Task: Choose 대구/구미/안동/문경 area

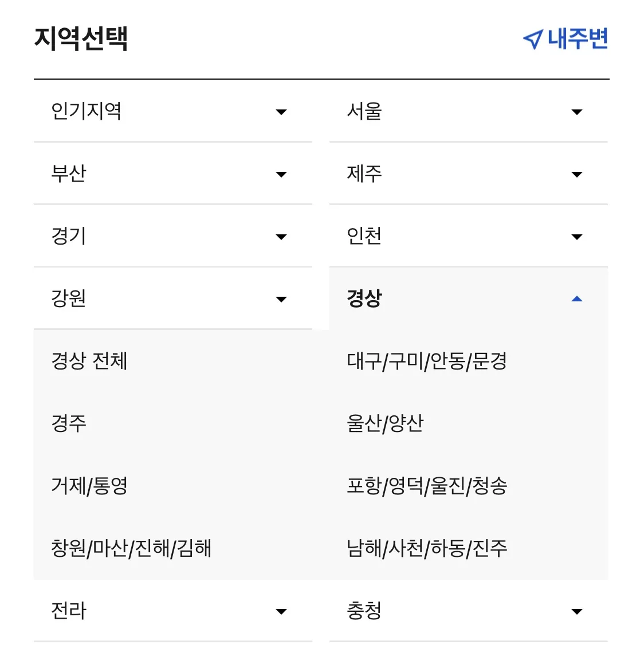Action: [x=427, y=361]
